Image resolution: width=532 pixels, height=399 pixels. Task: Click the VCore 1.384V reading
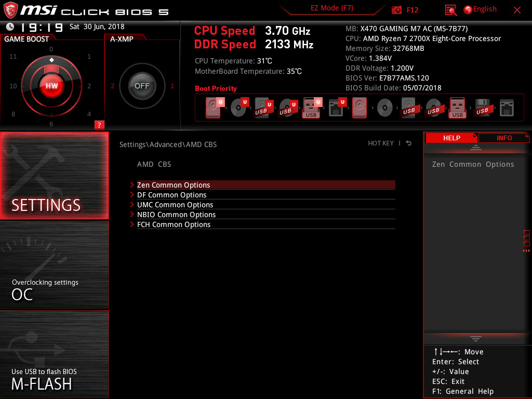368,58
